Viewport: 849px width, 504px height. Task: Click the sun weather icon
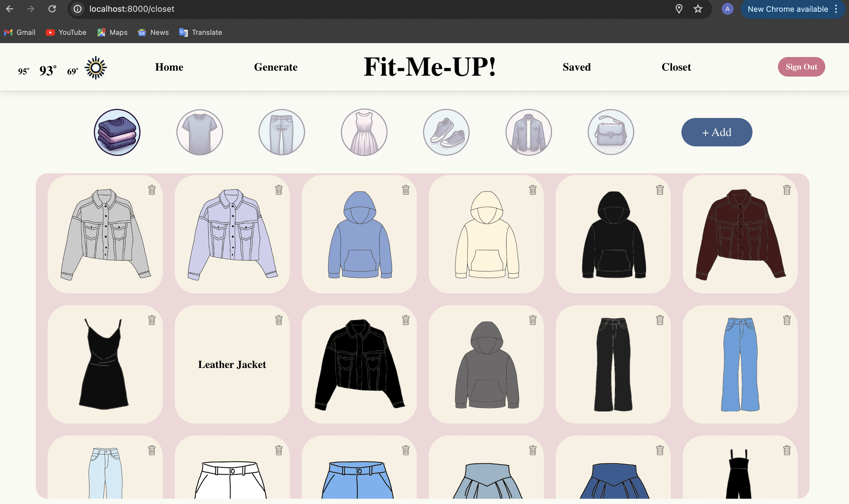[x=96, y=68]
